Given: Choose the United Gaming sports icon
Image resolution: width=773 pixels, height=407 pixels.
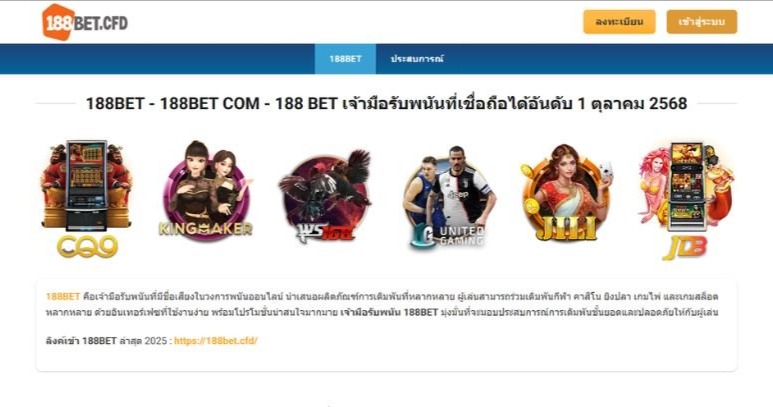Looking at the screenshot, I should coord(449,196).
